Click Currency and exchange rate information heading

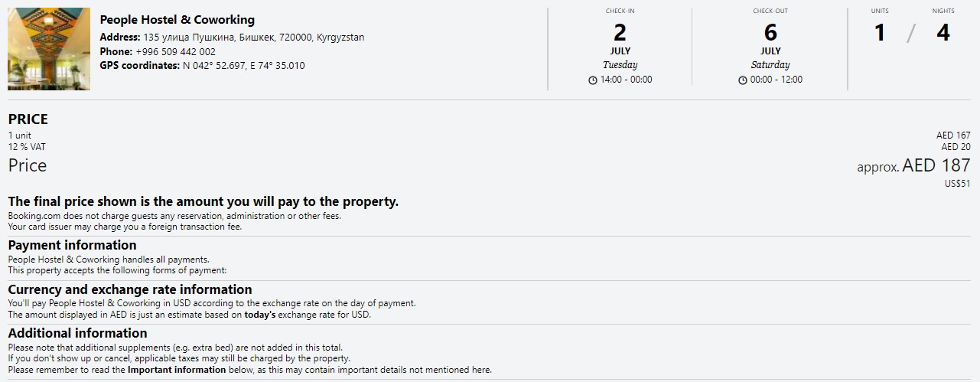(x=130, y=289)
